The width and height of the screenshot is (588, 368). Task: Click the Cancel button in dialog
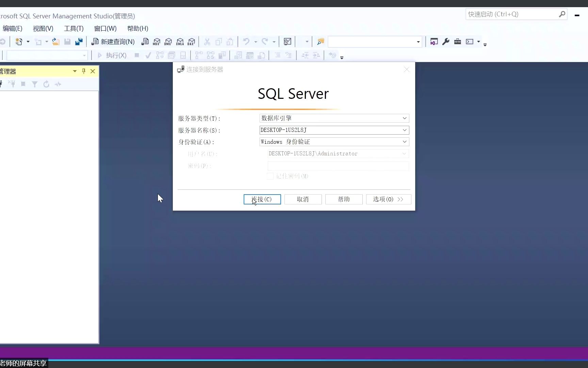click(303, 199)
